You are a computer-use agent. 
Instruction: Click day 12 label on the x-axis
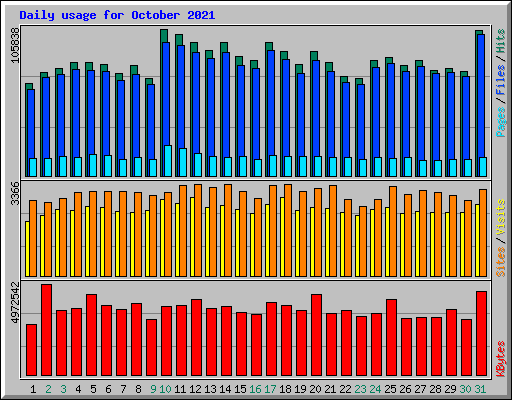[195, 389]
